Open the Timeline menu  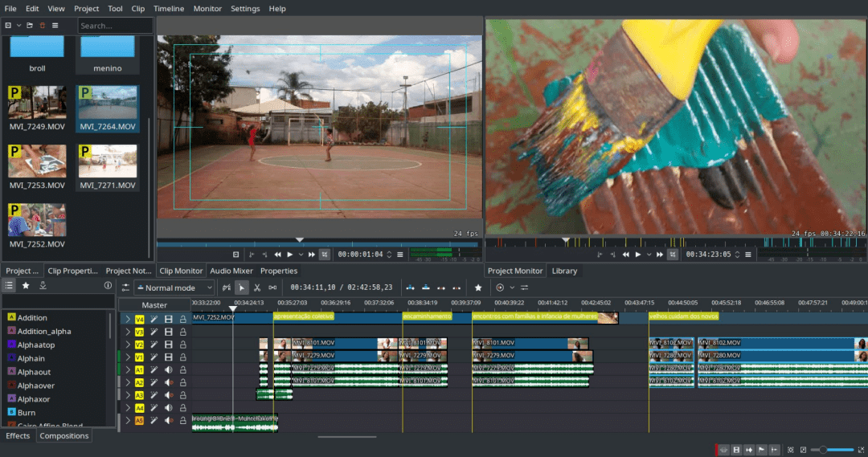click(x=168, y=8)
